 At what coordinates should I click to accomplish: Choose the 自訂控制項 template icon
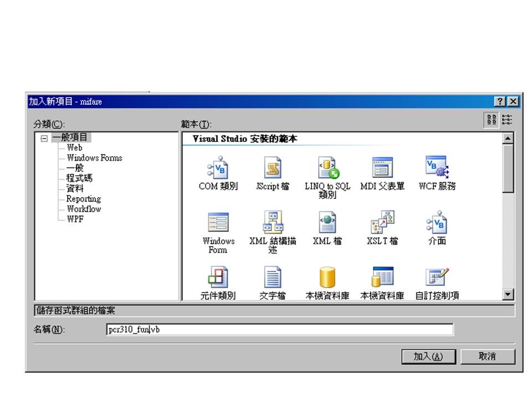(437, 277)
